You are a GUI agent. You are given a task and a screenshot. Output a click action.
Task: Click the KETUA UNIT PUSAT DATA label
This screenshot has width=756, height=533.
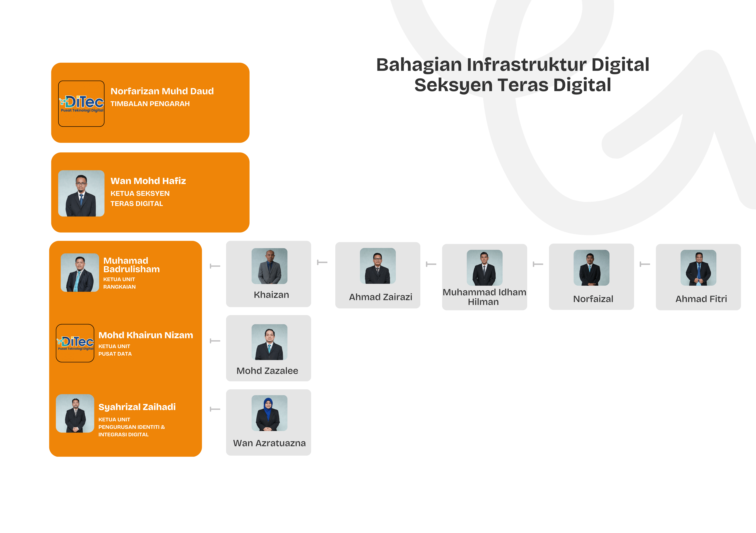tap(115, 350)
